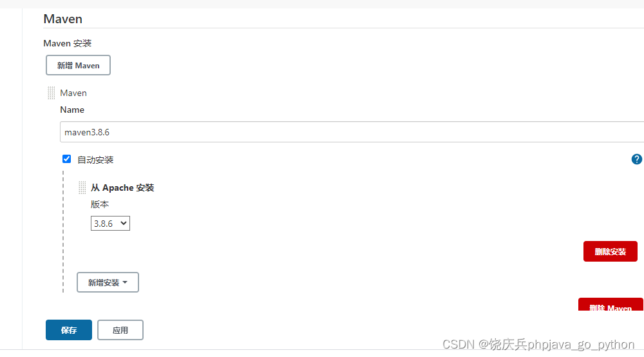The height and width of the screenshot is (357, 644).
Task: Open the 3.8.6 version dropdown
Action: 110,224
